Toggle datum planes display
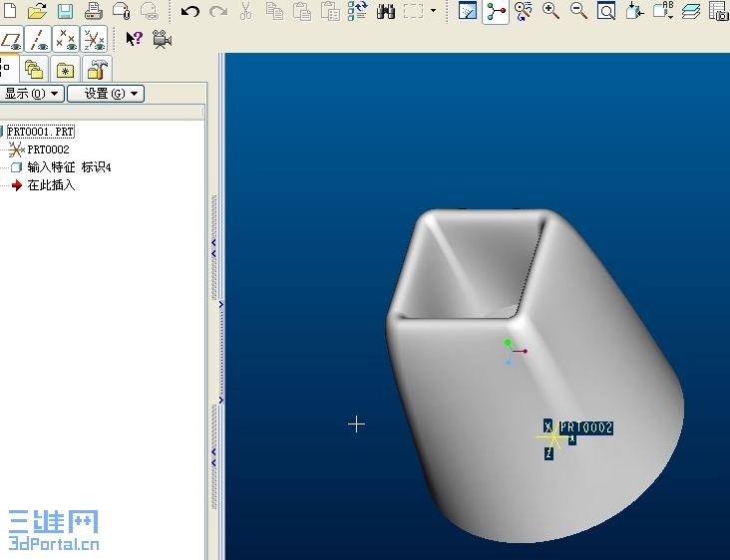This screenshot has width=730, height=560. [11, 40]
